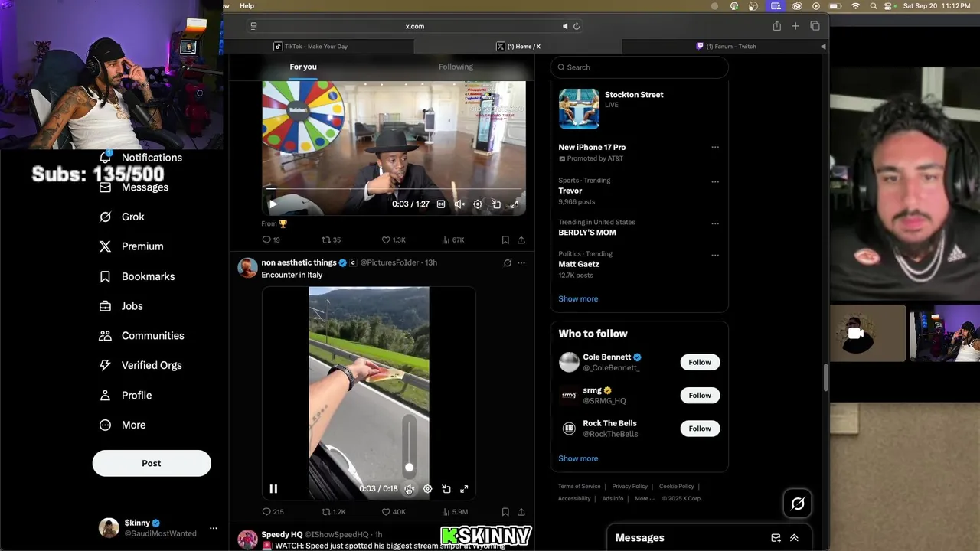Go to Profile page
This screenshot has width=980, height=551.
(x=127, y=395)
